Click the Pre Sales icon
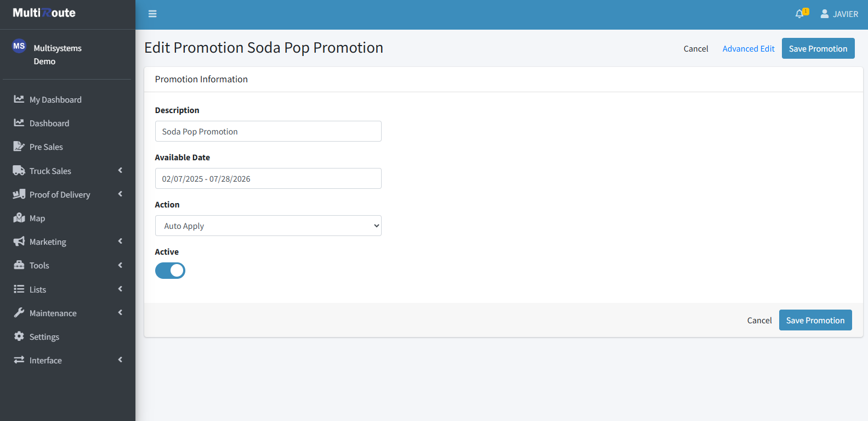 pos(19,147)
